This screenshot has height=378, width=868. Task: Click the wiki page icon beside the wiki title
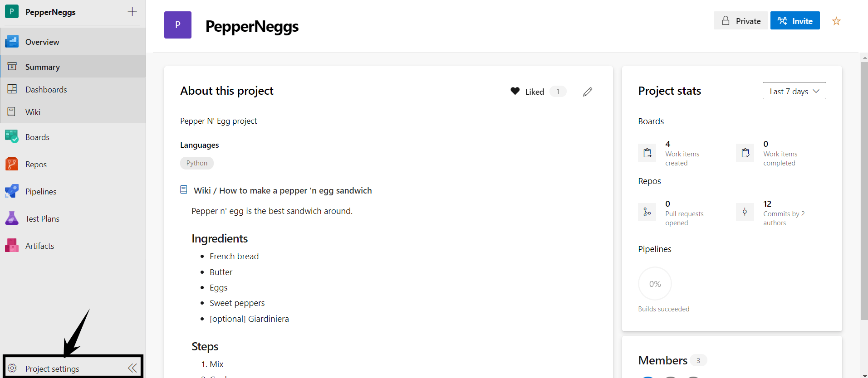pos(184,189)
